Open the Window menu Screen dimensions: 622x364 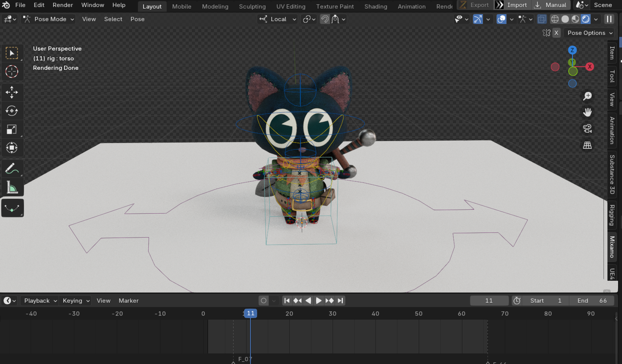[x=93, y=5]
